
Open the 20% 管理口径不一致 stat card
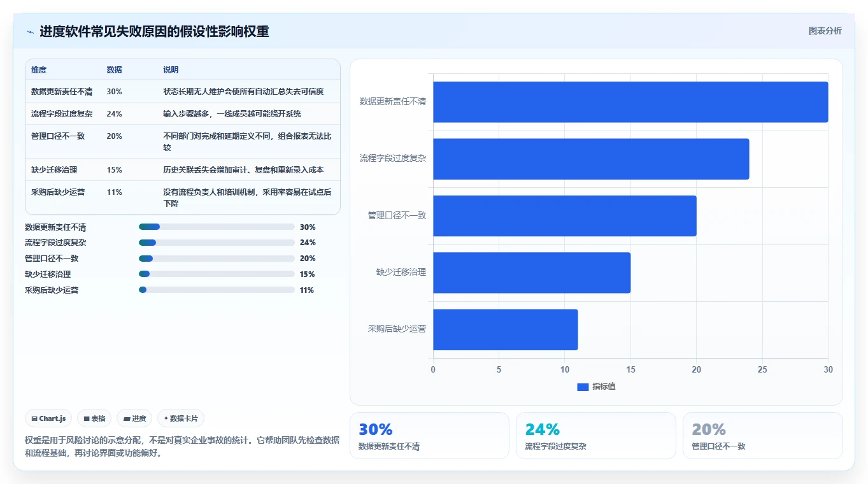coord(762,436)
